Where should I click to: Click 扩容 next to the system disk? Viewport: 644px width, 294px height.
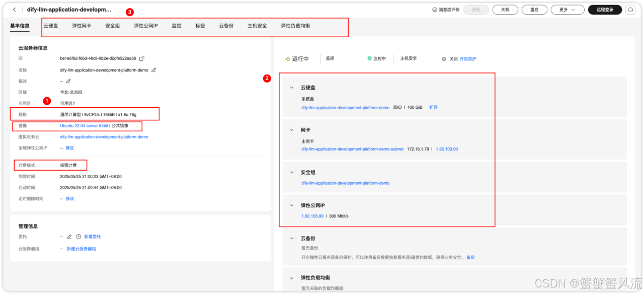click(433, 108)
